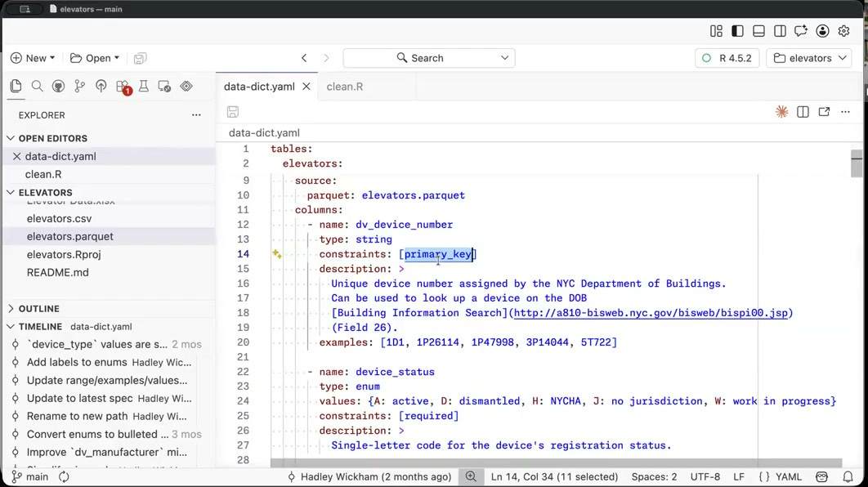The width and height of the screenshot is (868, 487).
Task: Click the vertical editor scrollbar thumb
Action: pyautogui.click(x=857, y=163)
